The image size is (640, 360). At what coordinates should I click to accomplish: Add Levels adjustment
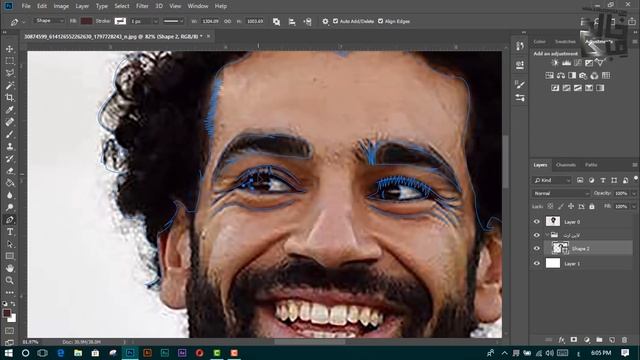coord(566,63)
